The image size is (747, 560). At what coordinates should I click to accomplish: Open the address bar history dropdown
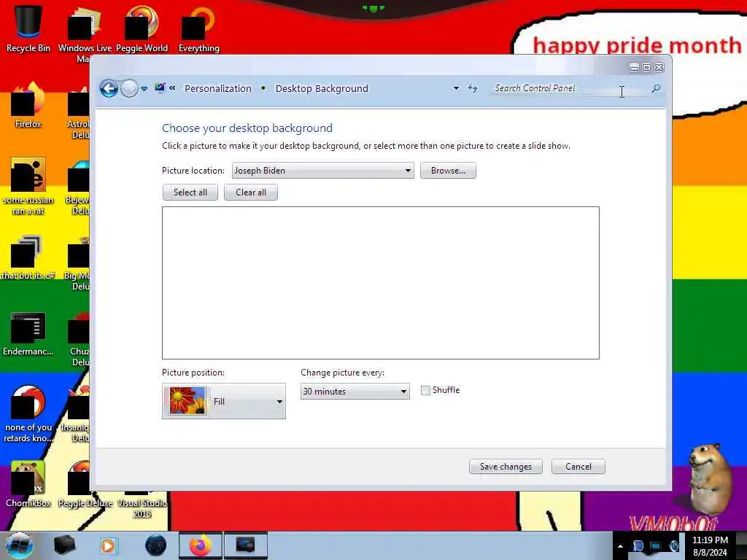(x=456, y=88)
